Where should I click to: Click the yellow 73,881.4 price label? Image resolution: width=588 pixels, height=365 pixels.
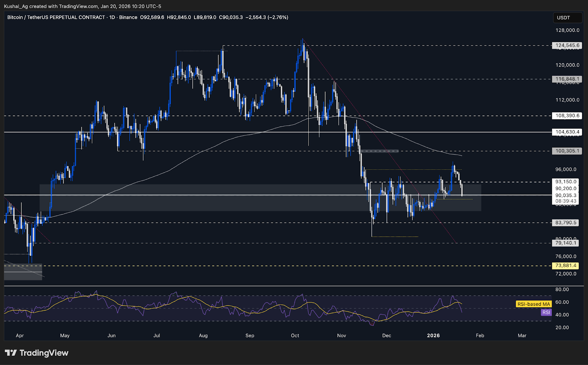[566, 265]
